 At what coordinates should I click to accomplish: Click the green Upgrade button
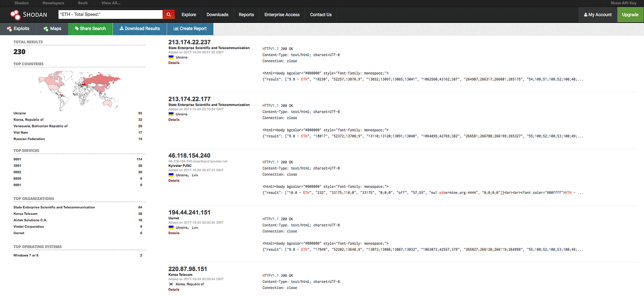point(630,15)
